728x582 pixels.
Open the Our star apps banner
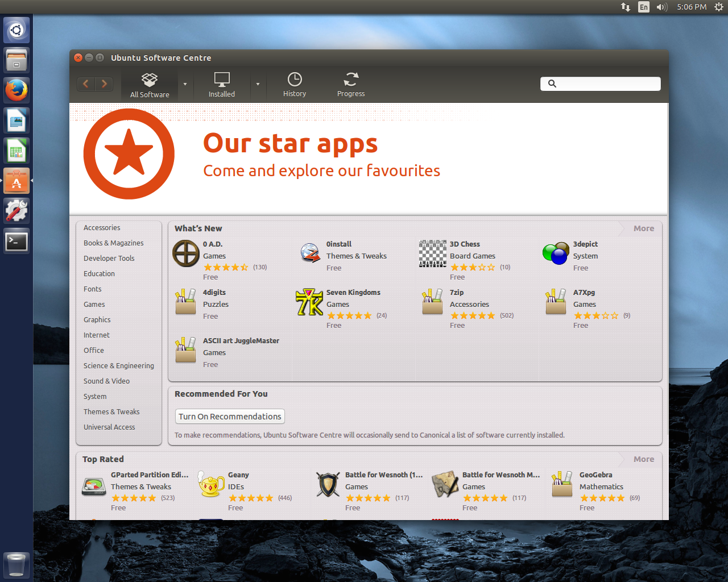coord(369,159)
